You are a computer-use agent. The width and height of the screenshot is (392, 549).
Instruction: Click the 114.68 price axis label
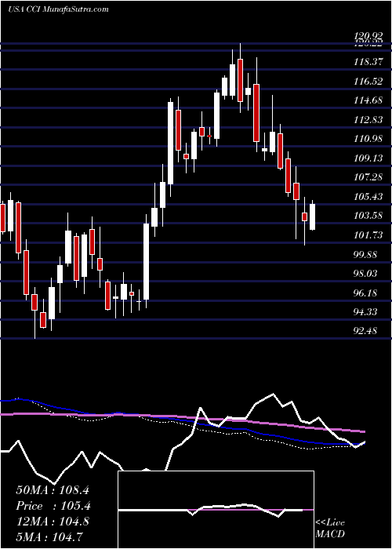tap(368, 101)
